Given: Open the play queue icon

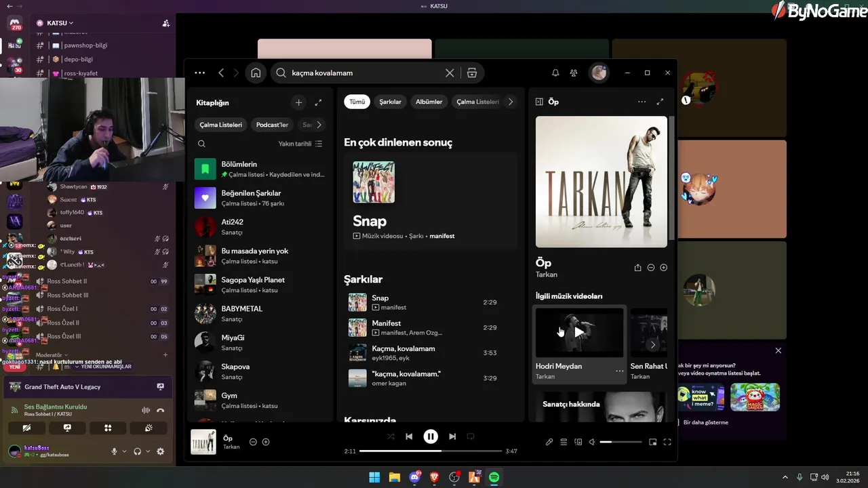Looking at the screenshot, I should 564,442.
